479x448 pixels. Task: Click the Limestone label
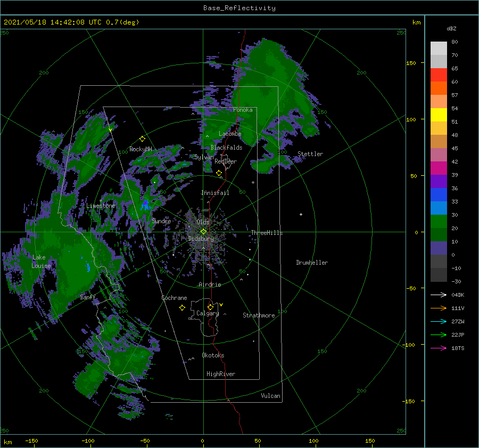[x=101, y=206]
